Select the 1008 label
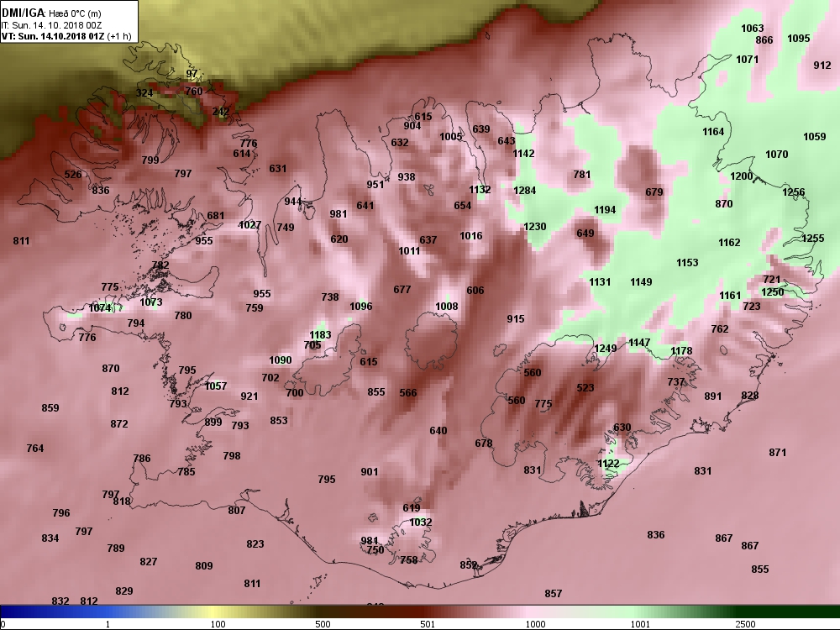Image resolution: width=840 pixels, height=630 pixels. tap(446, 307)
